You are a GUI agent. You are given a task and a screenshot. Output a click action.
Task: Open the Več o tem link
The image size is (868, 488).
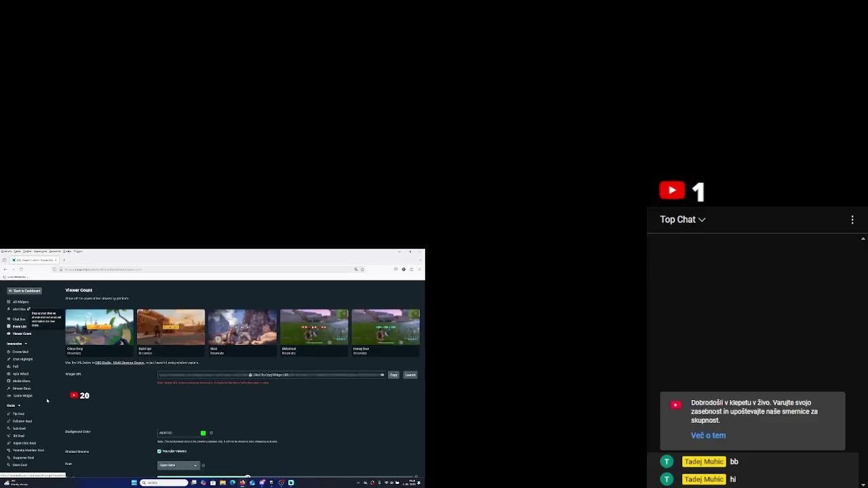[708, 435]
